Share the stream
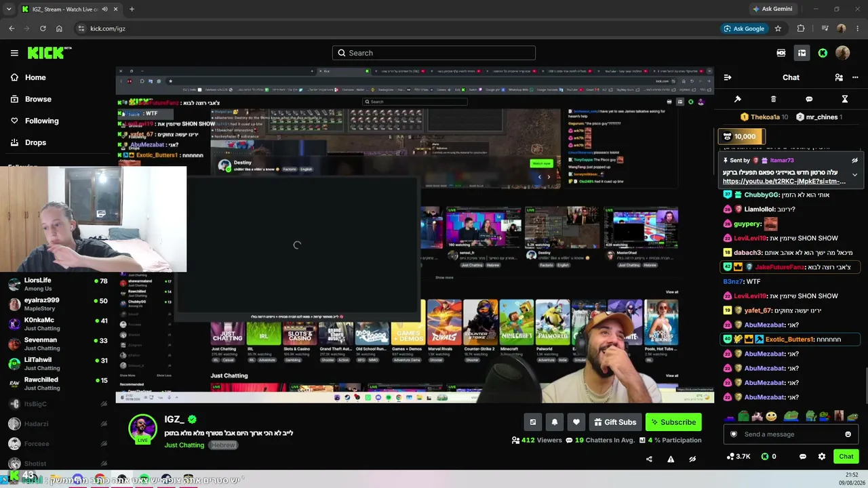Screen dimensions: 868x488 click(x=649, y=459)
